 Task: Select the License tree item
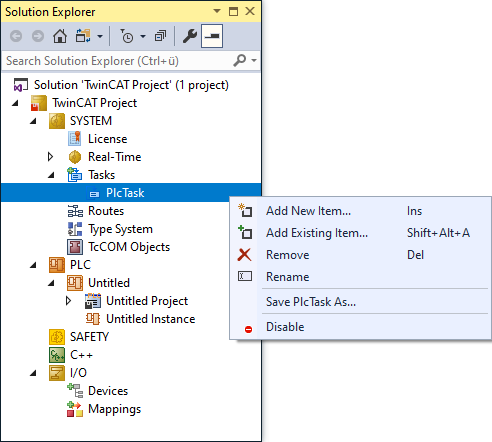[107, 139]
